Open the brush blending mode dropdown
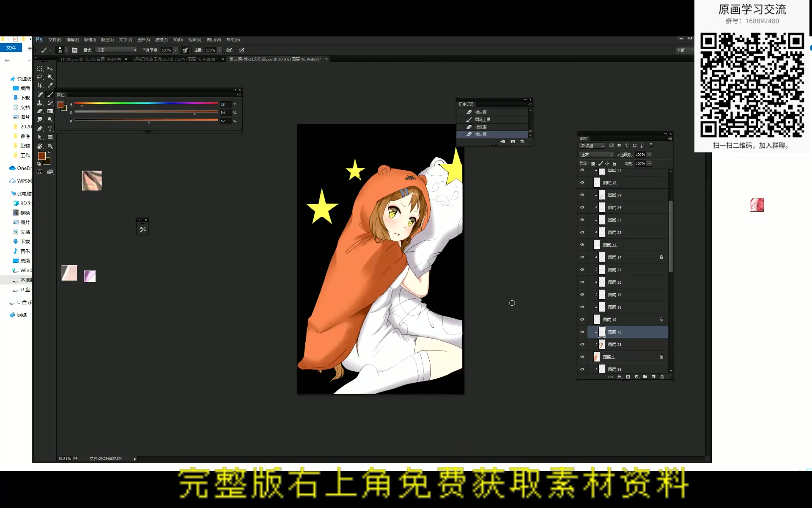Screen dimensions: 812x508 click(x=115, y=50)
